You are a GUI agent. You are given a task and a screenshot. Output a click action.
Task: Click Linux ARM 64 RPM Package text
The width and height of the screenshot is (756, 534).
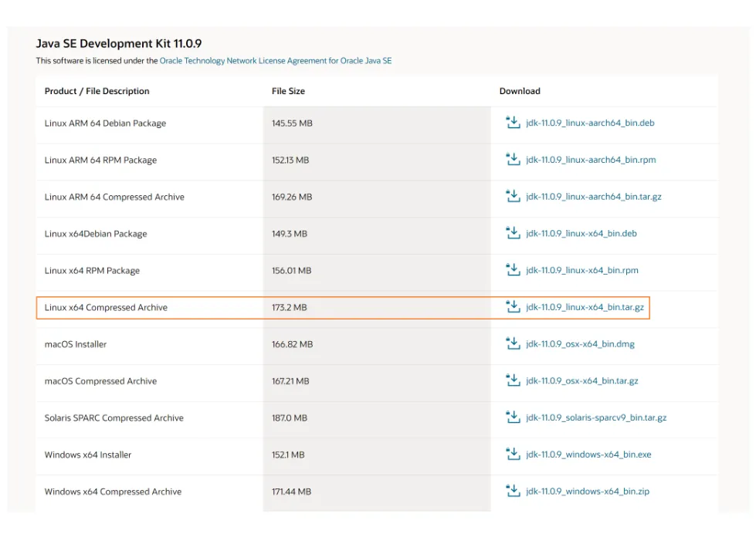point(100,160)
